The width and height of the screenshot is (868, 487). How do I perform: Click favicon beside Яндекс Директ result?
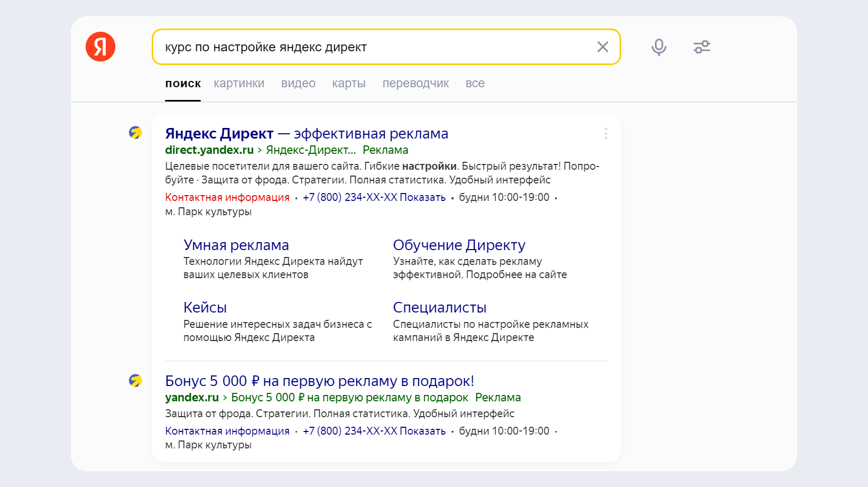point(135,132)
